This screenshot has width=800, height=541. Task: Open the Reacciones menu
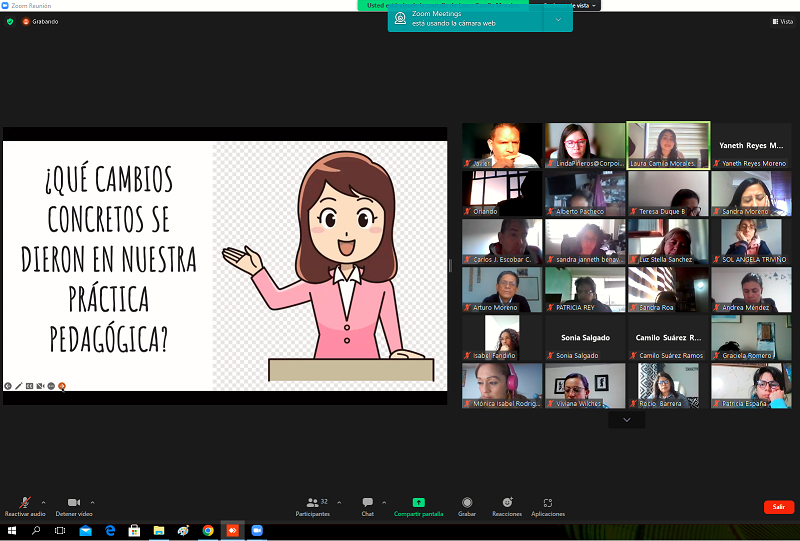click(x=507, y=502)
